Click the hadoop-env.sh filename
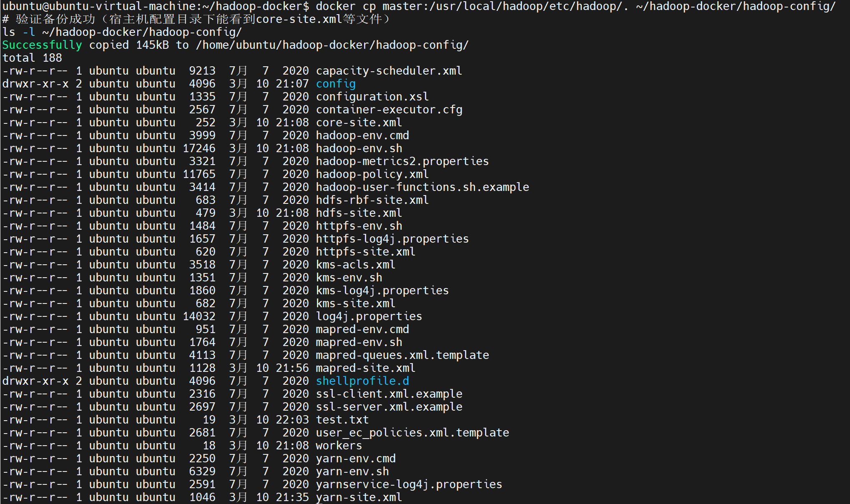Image resolution: width=850 pixels, height=504 pixels. 359,148
